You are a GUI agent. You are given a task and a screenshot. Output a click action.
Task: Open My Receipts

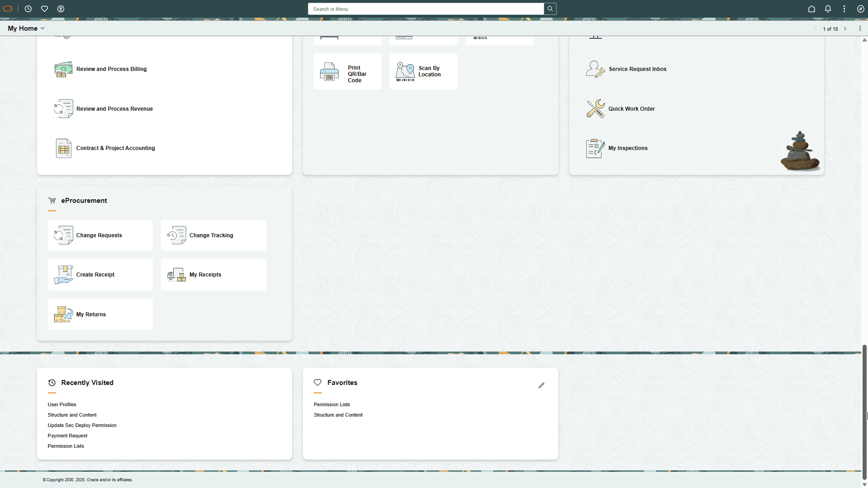pos(213,274)
